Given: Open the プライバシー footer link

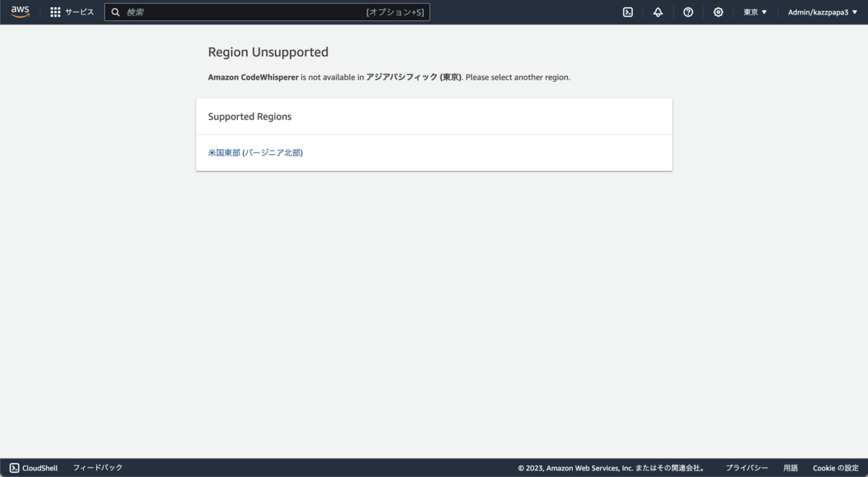Looking at the screenshot, I should (746, 468).
